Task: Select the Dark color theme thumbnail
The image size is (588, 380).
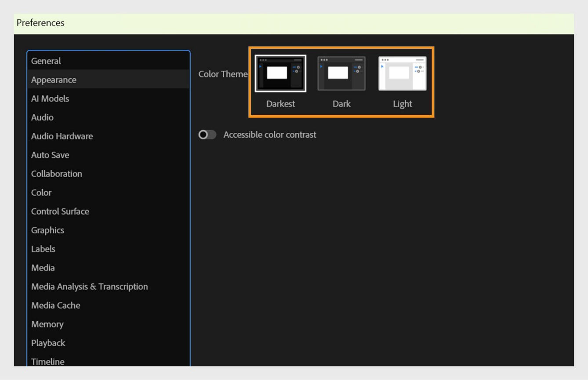Action: (x=341, y=73)
